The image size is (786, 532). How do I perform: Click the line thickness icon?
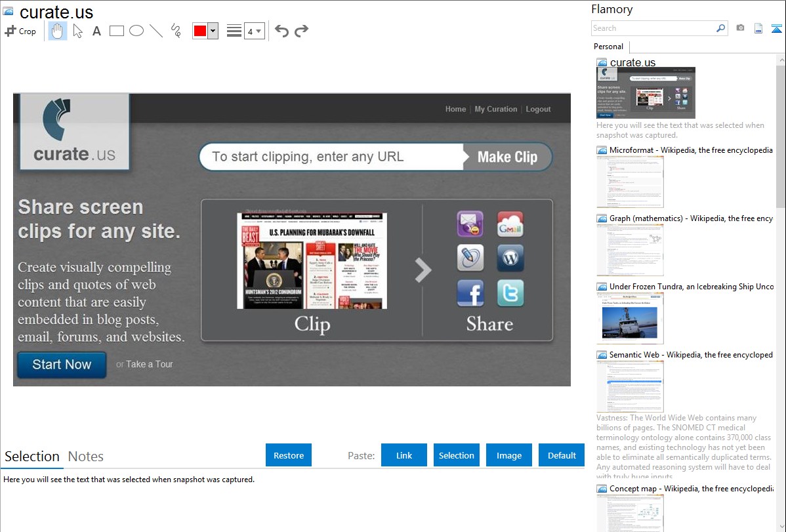tap(234, 31)
